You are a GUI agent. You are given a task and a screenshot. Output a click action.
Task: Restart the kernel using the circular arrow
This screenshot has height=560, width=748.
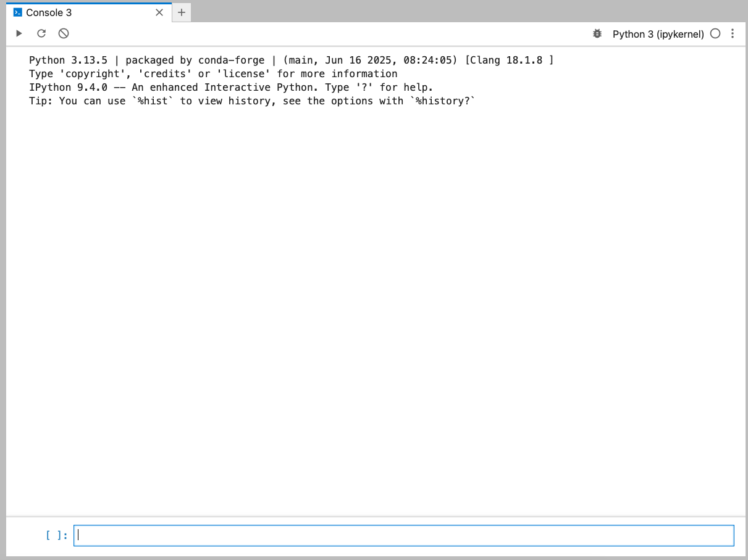[x=41, y=33]
